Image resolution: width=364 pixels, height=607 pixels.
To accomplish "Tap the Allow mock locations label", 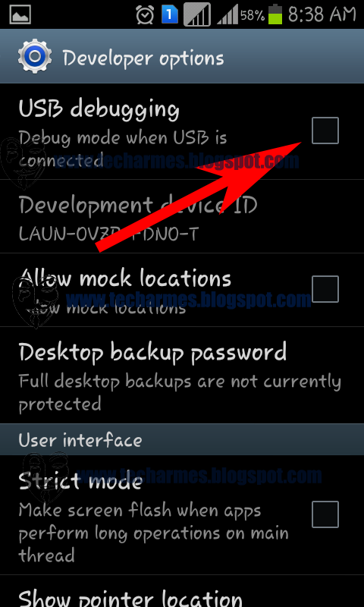I will [x=125, y=278].
